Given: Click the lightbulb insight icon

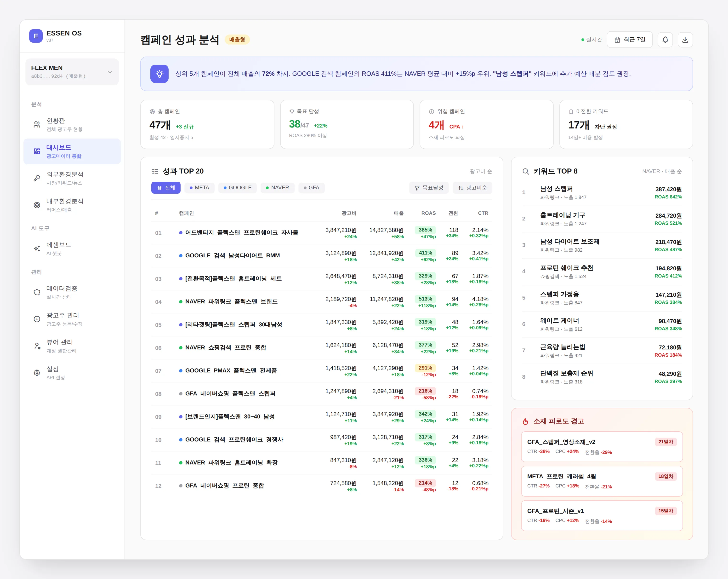Looking at the screenshot, I should [x=159, y=74].
